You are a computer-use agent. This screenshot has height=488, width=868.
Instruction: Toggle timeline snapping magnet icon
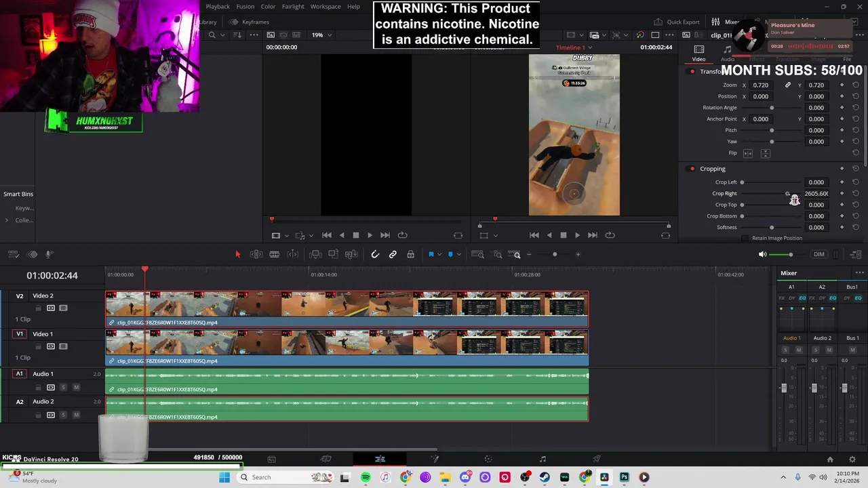[x=375, y=254]
